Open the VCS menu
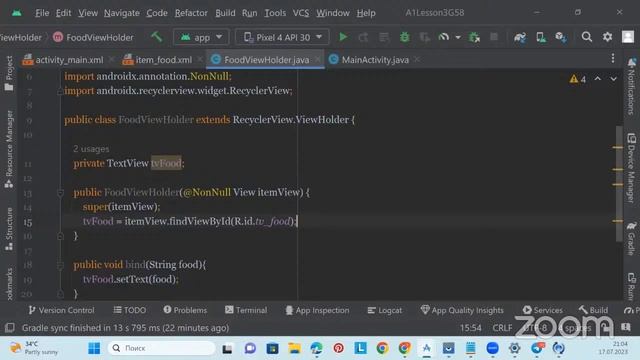The width and height of the screenshot is (640, 360). [301, 13]
